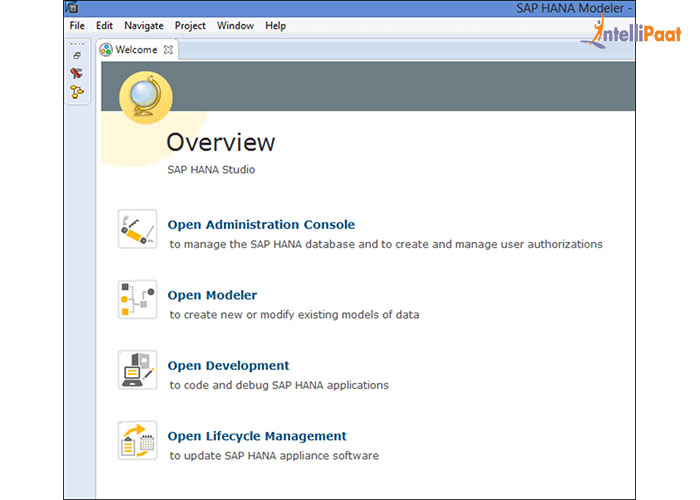Click the restore icon in left sidebar
The width and height of the screenshot is (700, 500).
(x=77, y=56)
